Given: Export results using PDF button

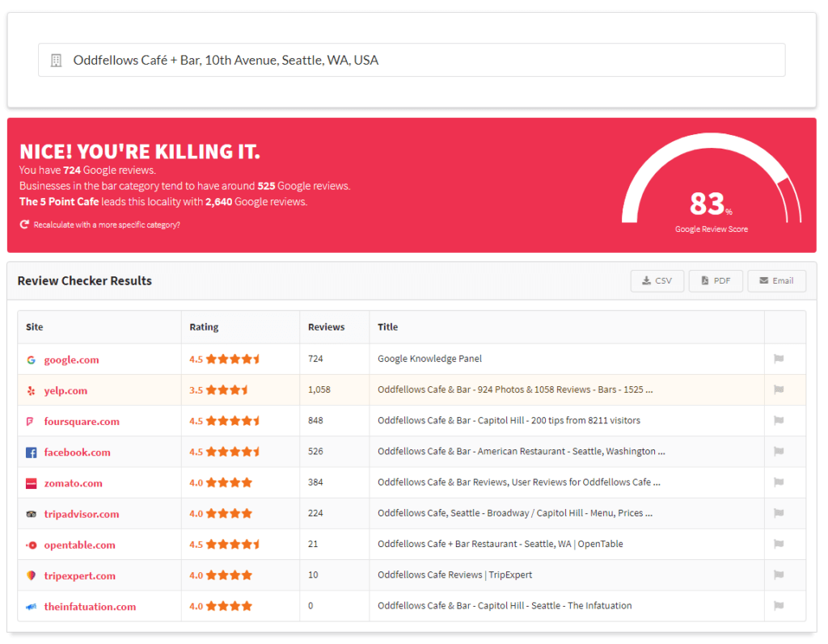Looking at the screenshot, I should click(x=715, y=280).
